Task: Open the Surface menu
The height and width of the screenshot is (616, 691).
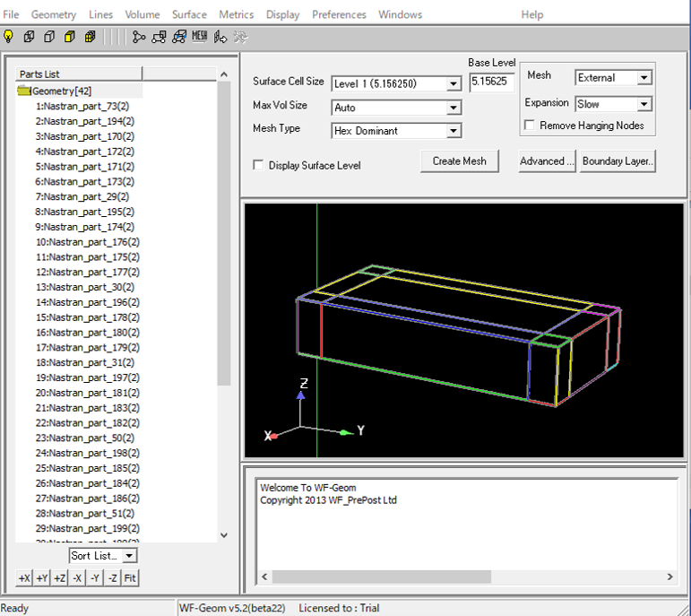Action: point(189,14)
